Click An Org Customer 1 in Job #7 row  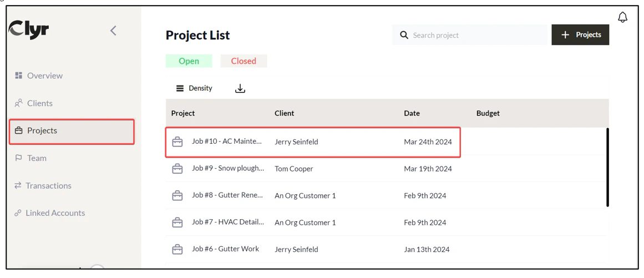coord(305,223)
